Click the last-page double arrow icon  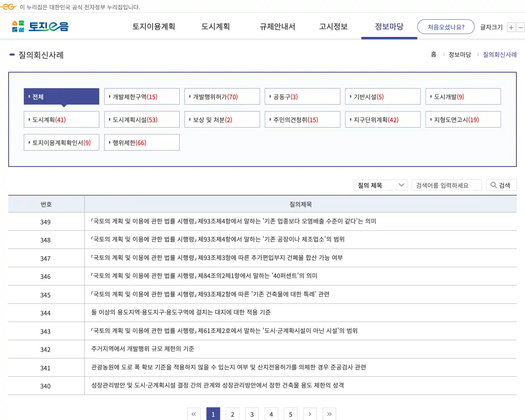pyautogui.click(x=329, y=414)
